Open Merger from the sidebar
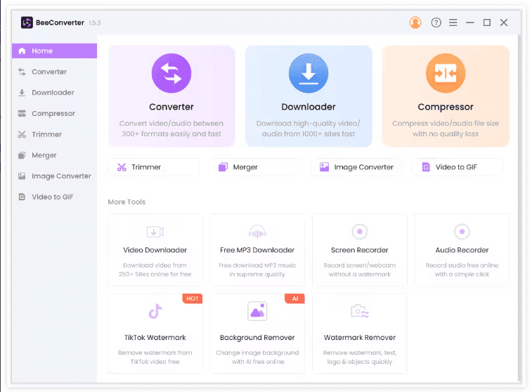This screenshot has height=392, width=532. point(54,155)
